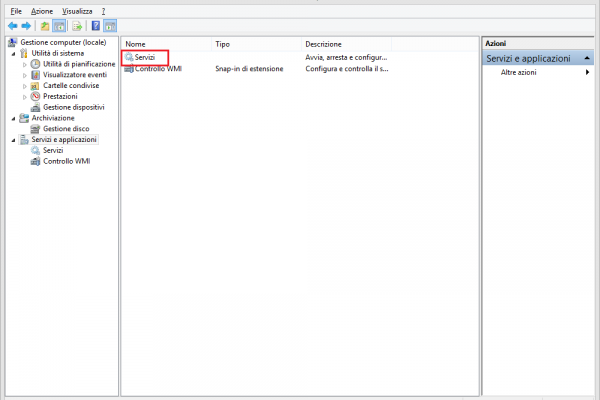Click the blue Back arrow in toolbar
Viewport: 600px width, 400px height.
click(x=13, y=26)
